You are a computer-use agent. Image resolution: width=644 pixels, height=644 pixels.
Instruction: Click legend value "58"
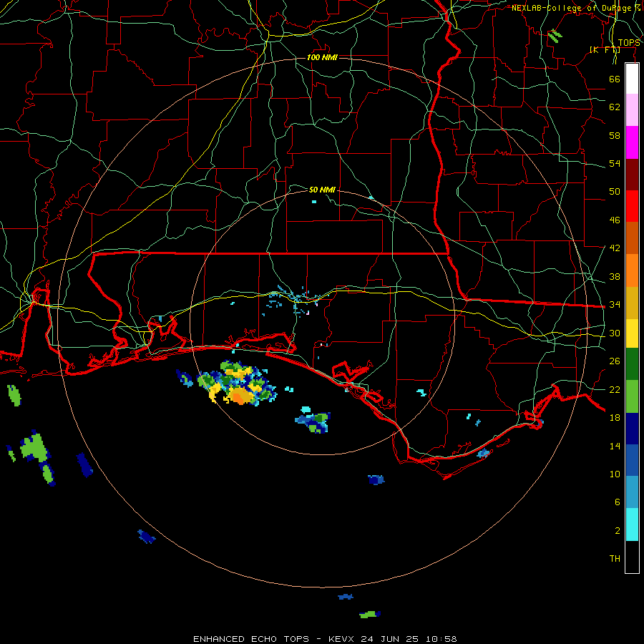coord(615,135)
